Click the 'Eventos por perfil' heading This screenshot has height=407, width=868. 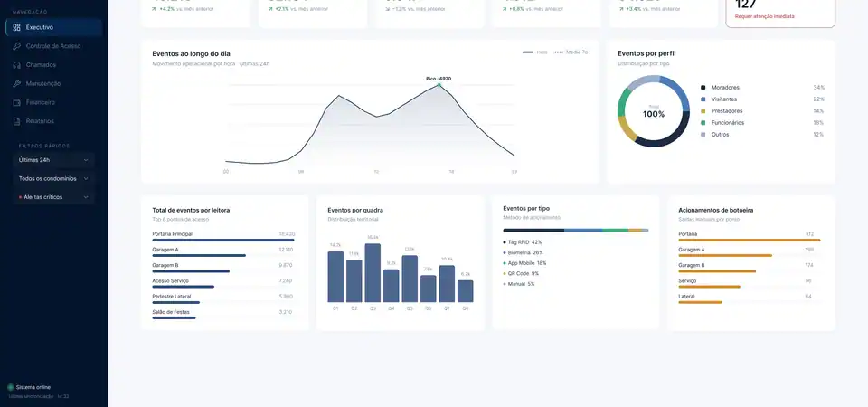[x=646, y=53]
